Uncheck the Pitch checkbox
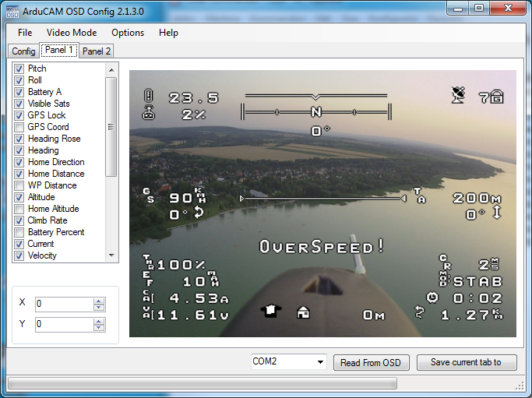532x398 pixels. tap(19, 69)
